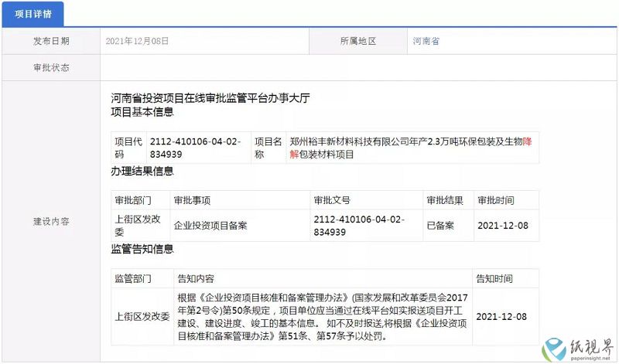Screen dimensions: 619x364
Task: Select approval time 2021-12-08
Action: (x=503, y=226)
